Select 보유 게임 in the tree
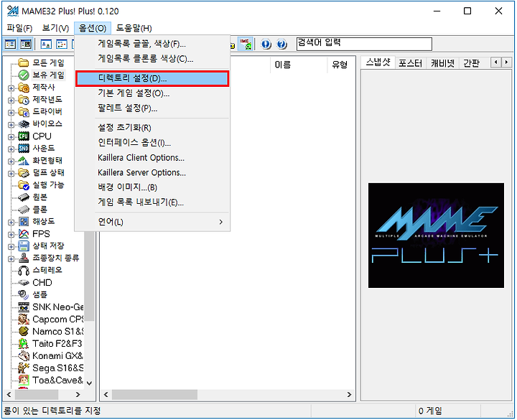517x420 pixels. tap(48, 75)
